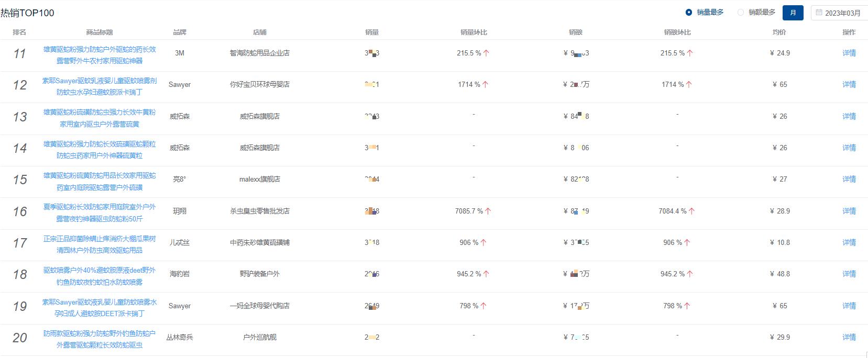Screen dimensions: 868x358
Task: Open the rank 13 威拓森 product title link
Action: [x=100, y=118]
